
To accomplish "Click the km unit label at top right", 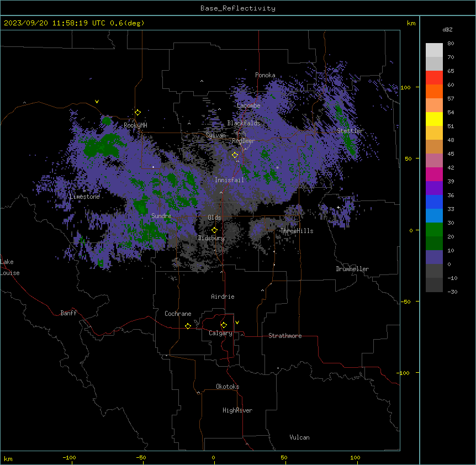I will coord(411,23).
